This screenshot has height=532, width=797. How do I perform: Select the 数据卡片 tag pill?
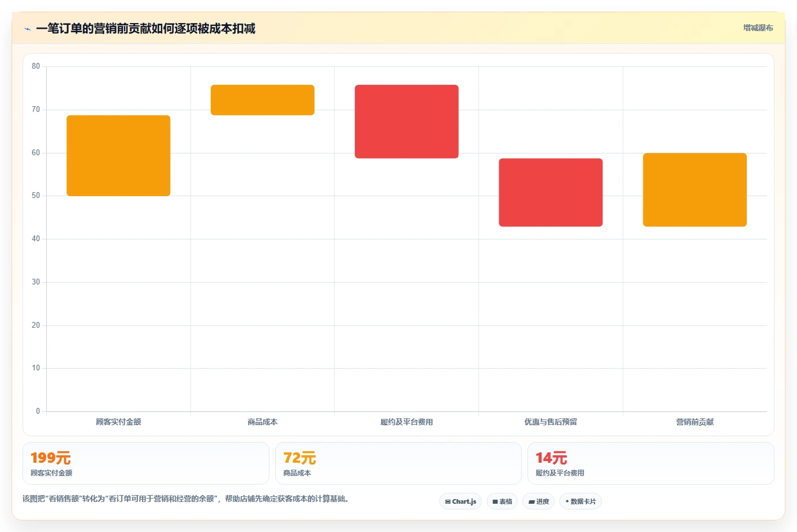(581, 501)
